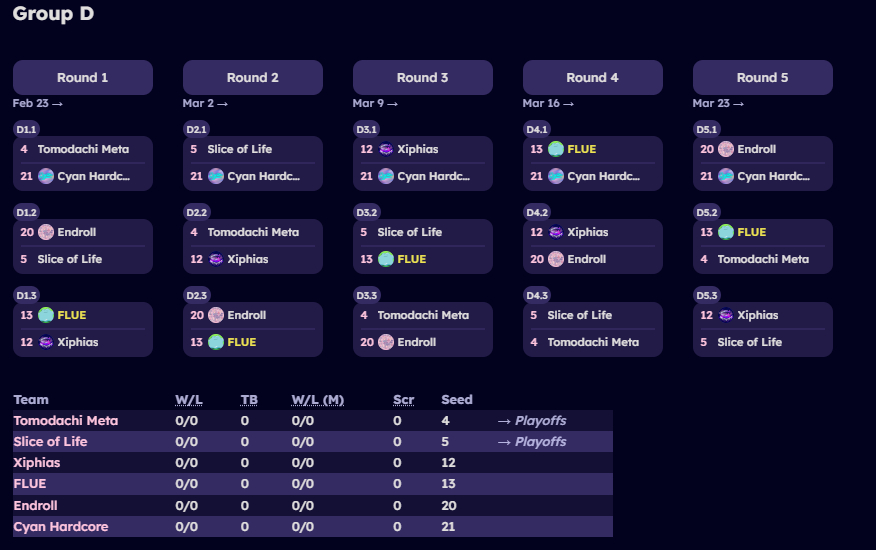The width and height of the screenshot is (876, 550).
Task: Open Tomodachi Meta in standings table
Action: [x=66, y=421]
